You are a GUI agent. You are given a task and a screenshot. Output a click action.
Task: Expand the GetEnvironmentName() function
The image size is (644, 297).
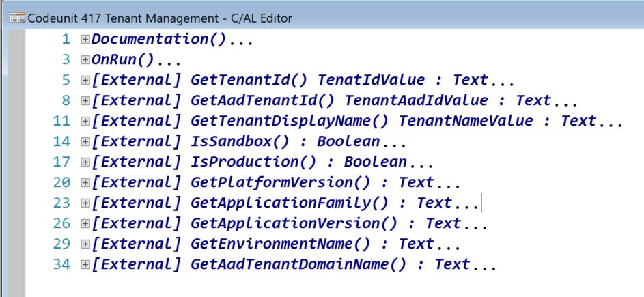pos(85,244)
